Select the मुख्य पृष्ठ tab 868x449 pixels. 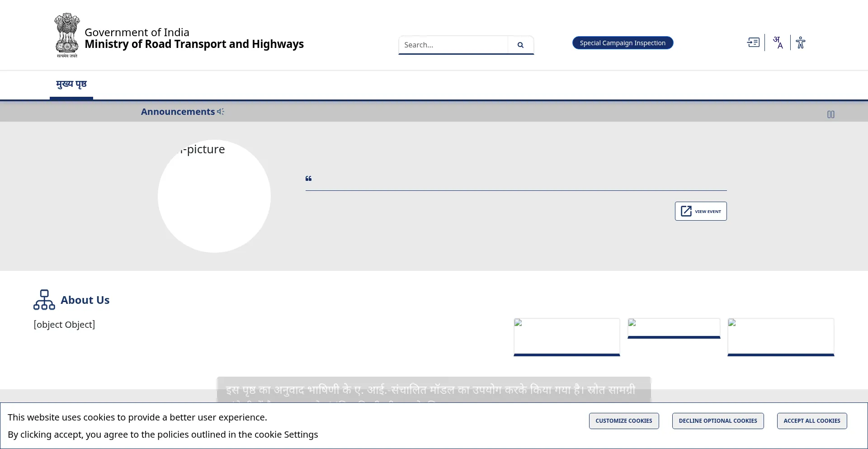(x=71, y=84)
